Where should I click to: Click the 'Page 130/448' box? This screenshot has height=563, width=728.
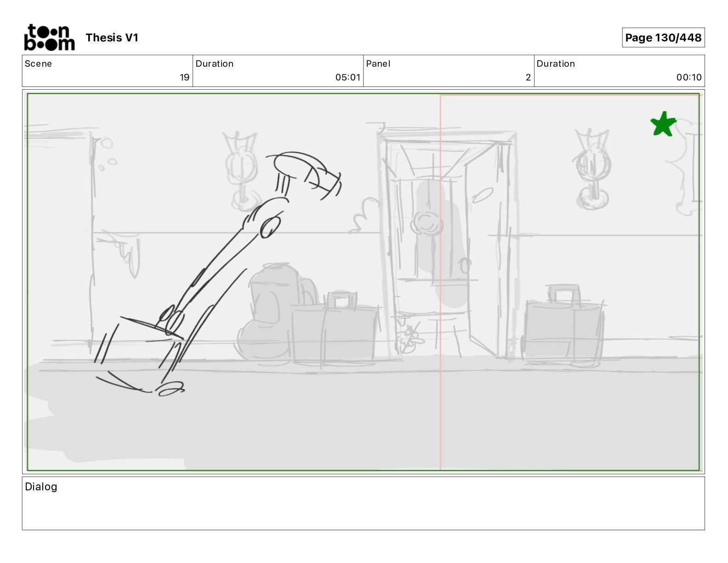tap(663, 38)
